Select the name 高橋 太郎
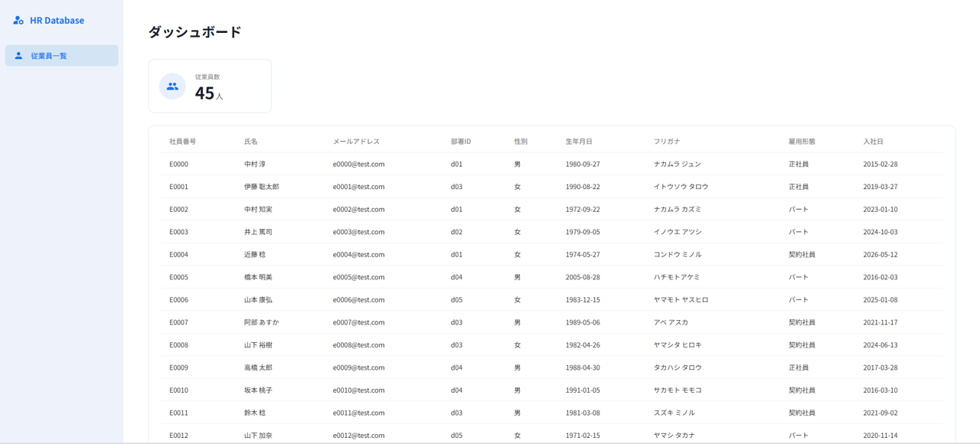Screen dimensions: 980x444 258,367
